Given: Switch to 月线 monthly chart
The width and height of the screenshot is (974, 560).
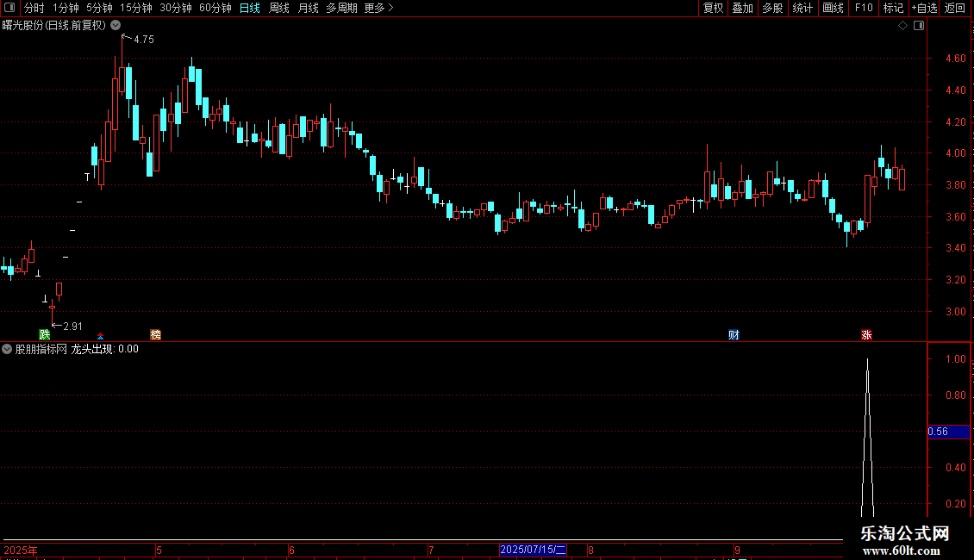Looking at the screenshot, I should click(x=308, y=8).
